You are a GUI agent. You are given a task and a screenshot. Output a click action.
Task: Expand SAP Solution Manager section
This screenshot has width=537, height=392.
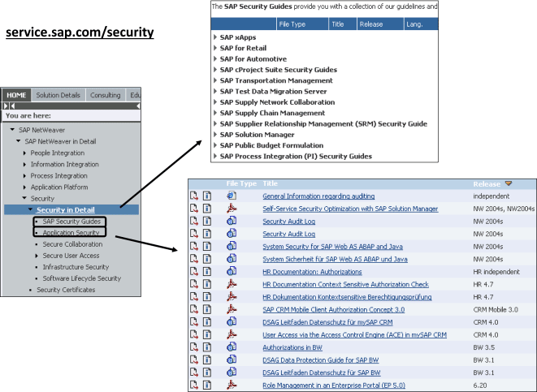click(x=215, y=135)
